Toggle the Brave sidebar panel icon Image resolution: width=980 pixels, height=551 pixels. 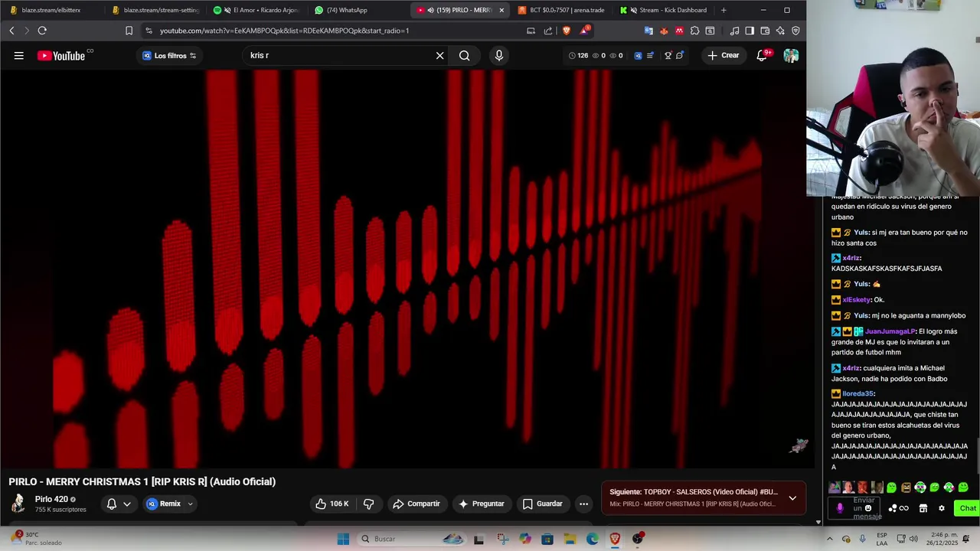750,31
